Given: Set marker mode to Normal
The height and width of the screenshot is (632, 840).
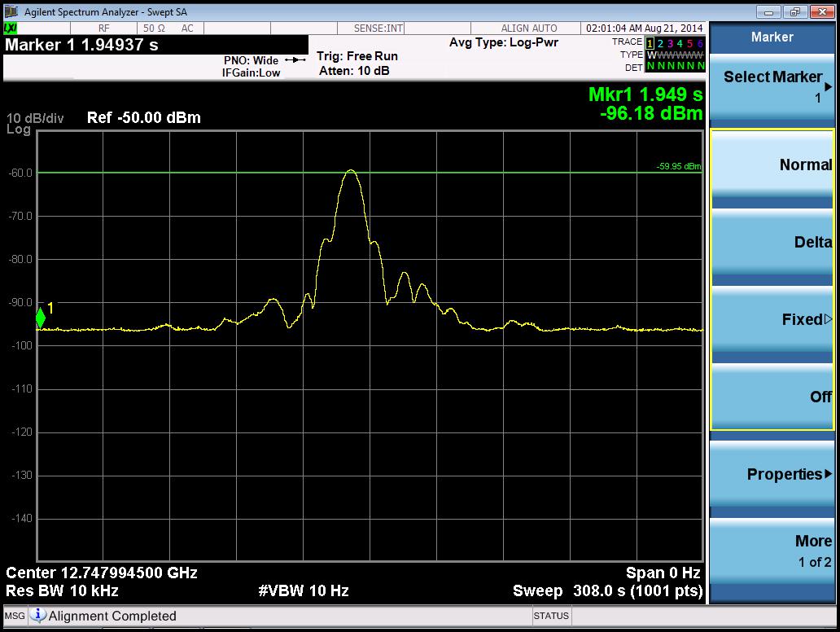Looking at the screenshot, I should click(772, 166).
